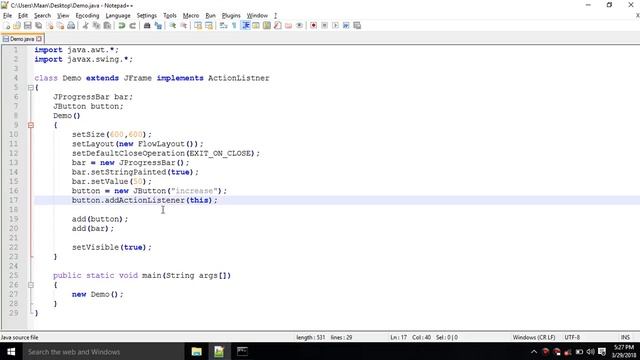Open the File menu
Image resolution: width=640 pixels, height=360 pixels.
pos(7,16)
